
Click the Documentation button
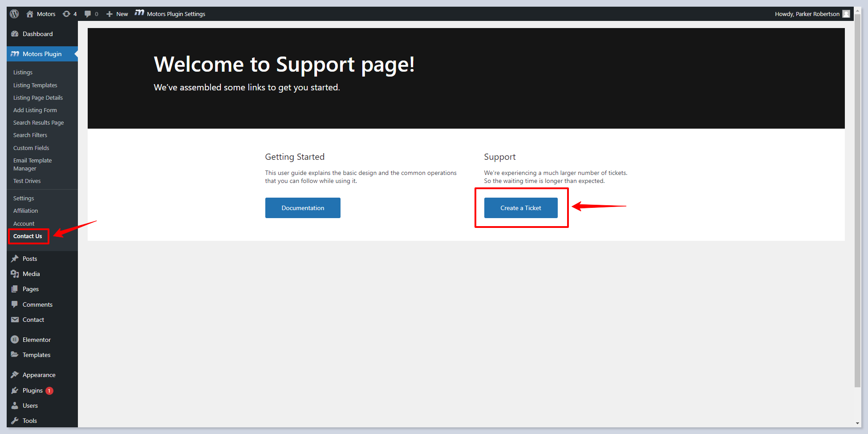click(x=303, y=208)
